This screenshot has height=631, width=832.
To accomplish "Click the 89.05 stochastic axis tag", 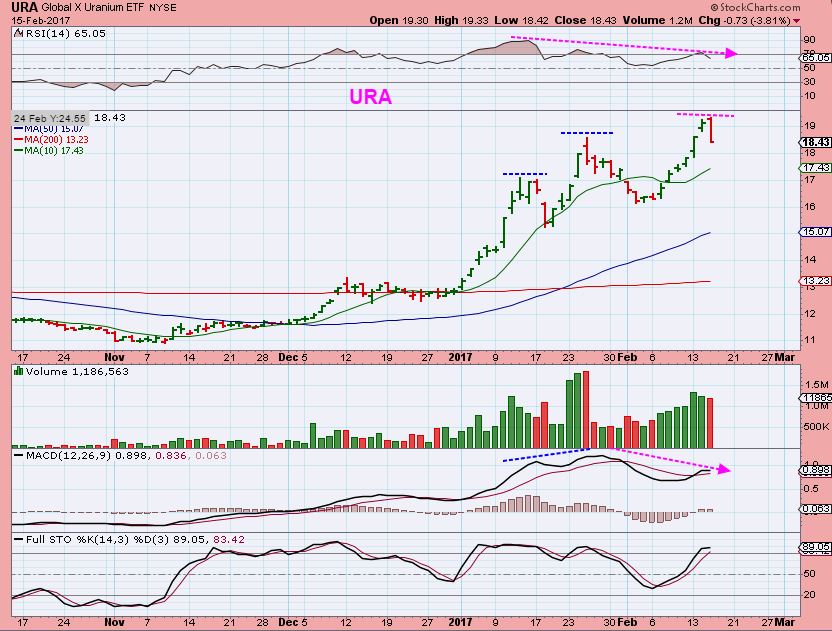I will pyautogui.click(x=815, y=546).
